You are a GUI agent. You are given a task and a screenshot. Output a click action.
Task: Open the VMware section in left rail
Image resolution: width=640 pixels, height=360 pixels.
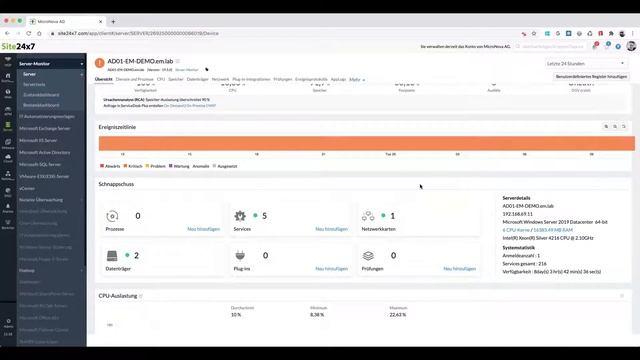(8, 143)
